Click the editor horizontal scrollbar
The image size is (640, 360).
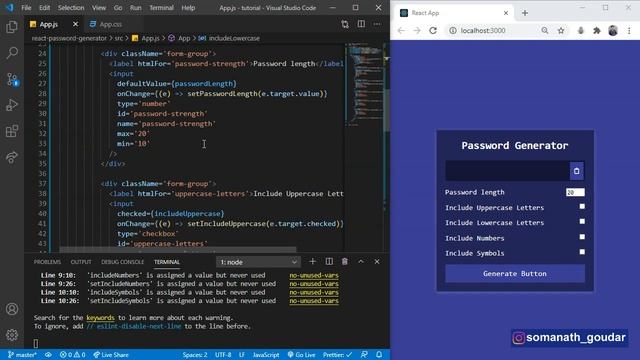(178, 249)
